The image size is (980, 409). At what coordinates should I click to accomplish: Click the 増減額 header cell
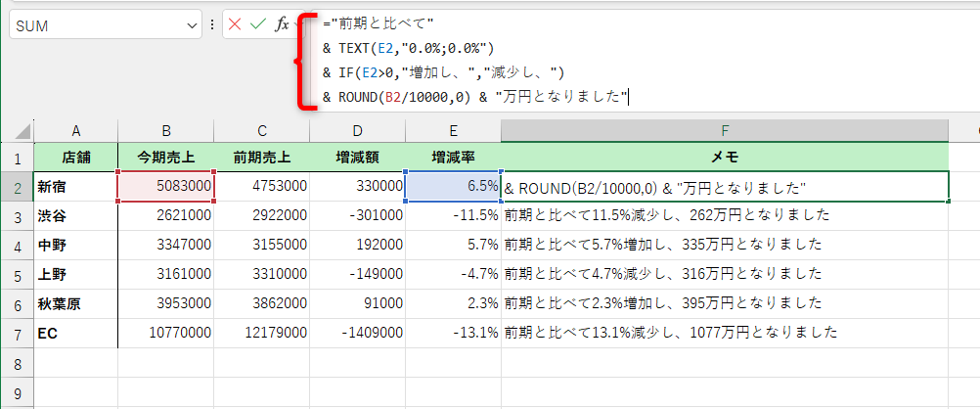click(x=357, y=157)
